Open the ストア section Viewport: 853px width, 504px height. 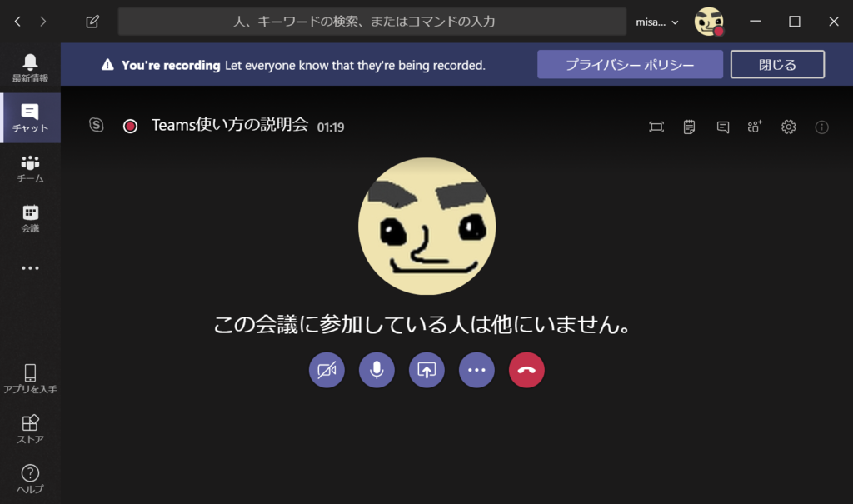tap(29, 427)
